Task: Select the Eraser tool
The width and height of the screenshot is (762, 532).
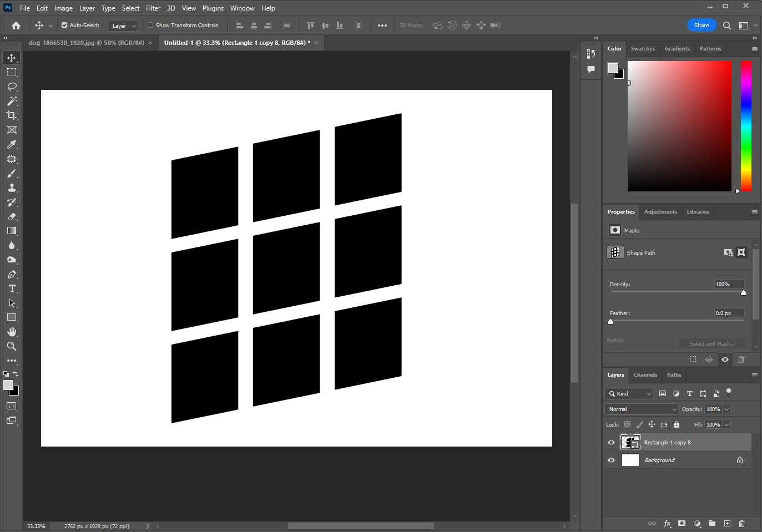Action: (x=12, y=216)
